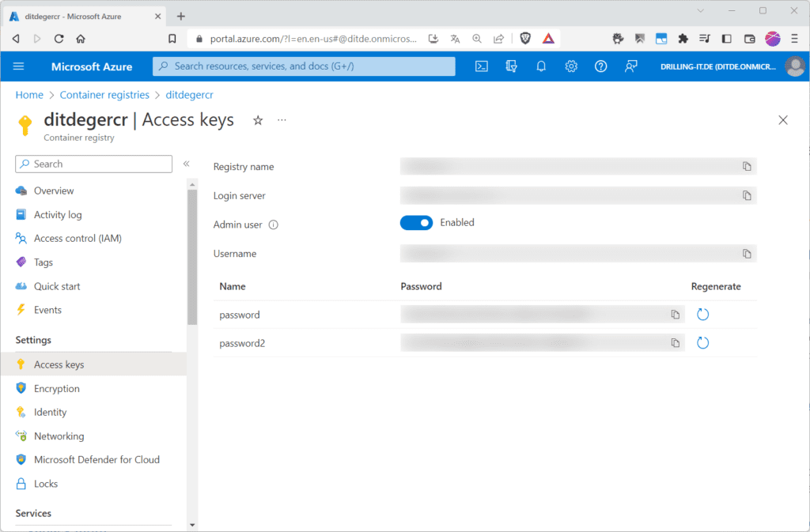Open the tab search dropdown arrow
The image size is (810, 532).
click(701, 10)
